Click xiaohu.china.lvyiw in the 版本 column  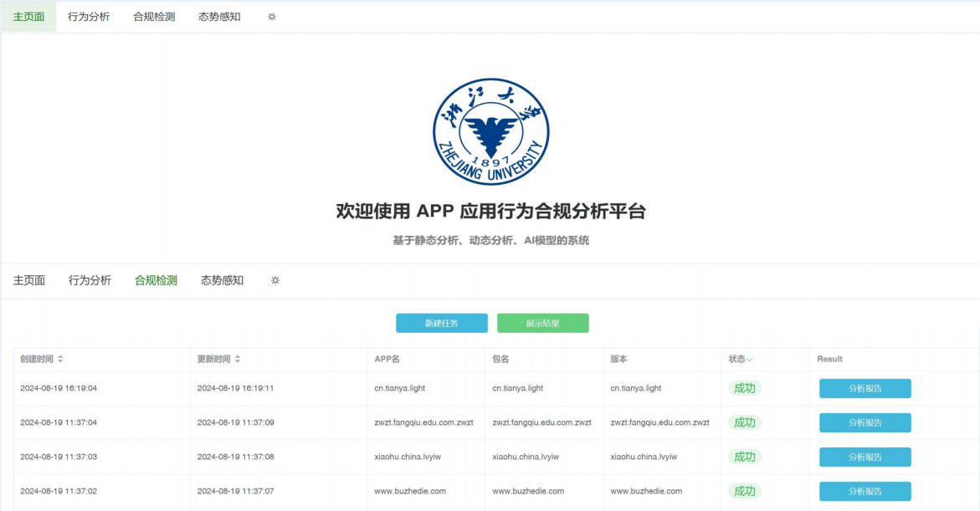(644, 457)
